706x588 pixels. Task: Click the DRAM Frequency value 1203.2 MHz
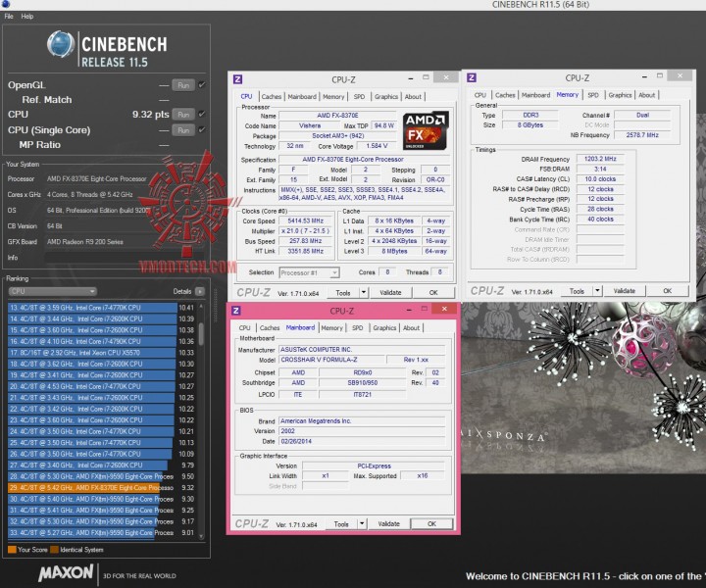click(600, 159)
